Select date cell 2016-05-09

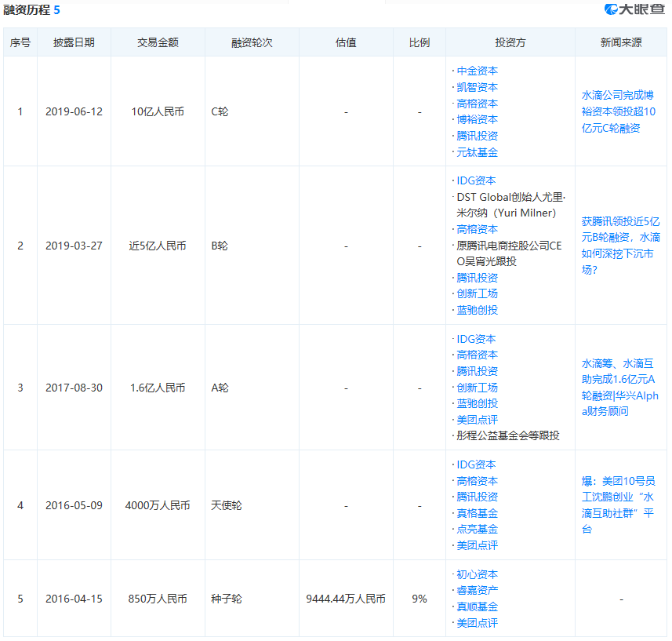[74, 505]
